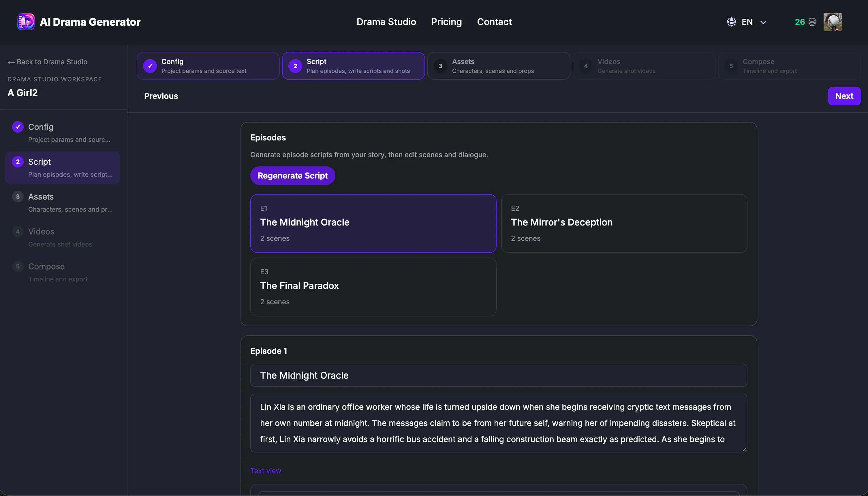This screenshot has width=868, height=496.
Task: Click the Previous button
Action: click(x=161, y=96)
